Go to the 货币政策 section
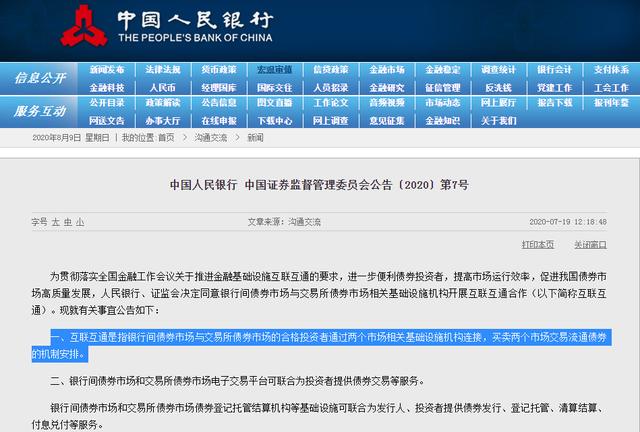Screen dimensions: 640x432 click(218, 69)
